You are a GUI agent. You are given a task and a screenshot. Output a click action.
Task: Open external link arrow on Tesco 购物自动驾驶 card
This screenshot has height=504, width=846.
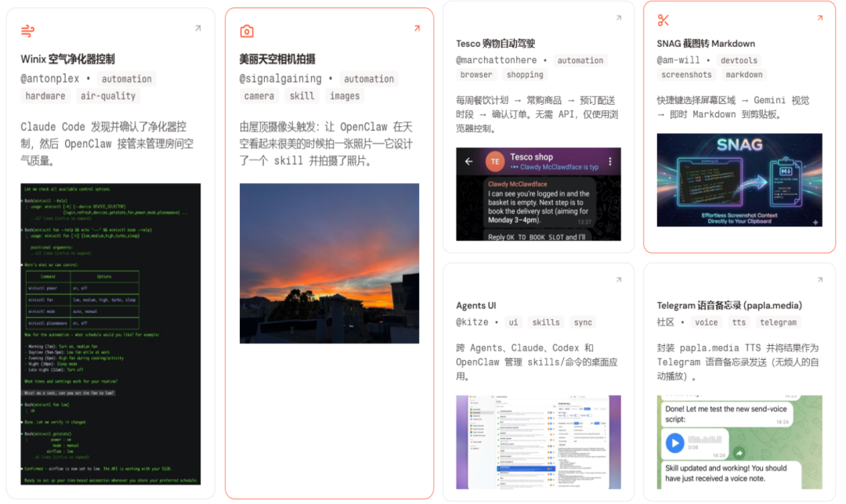coord(618,18)
